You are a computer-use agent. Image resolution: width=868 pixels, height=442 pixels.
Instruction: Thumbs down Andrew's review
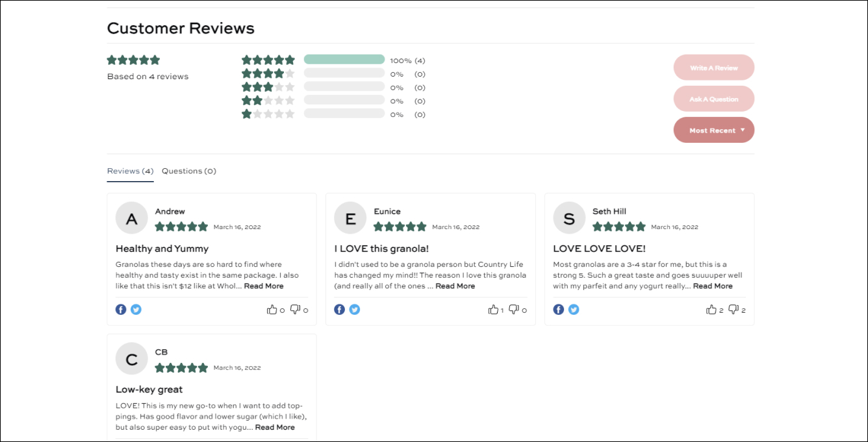point(296,310)
